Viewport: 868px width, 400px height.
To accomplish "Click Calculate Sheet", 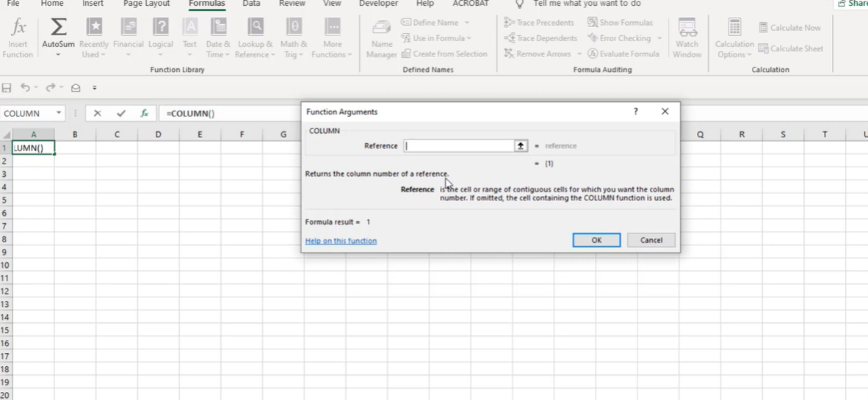I will point(790,48).
